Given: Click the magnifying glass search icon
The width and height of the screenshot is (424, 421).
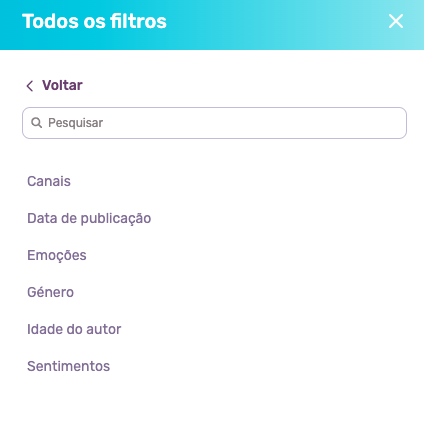Looking at the screenshot, I should tap(36, 123).
